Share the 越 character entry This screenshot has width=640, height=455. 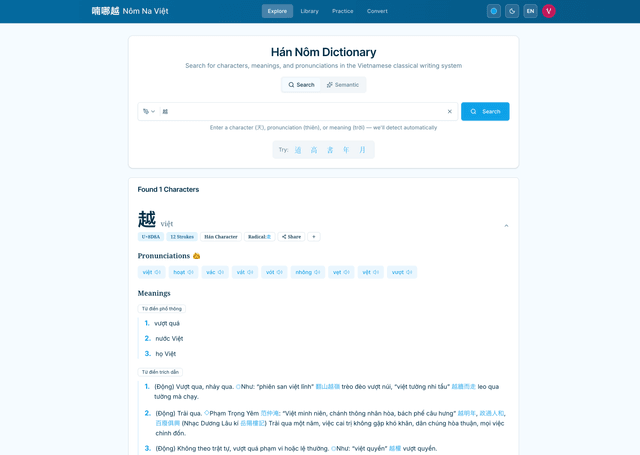click(x=291, y=237)
